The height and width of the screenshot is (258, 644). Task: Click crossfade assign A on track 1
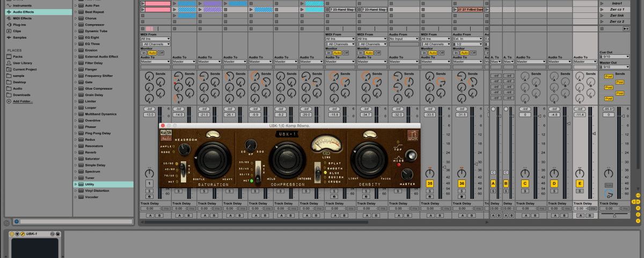pos(151,216)
